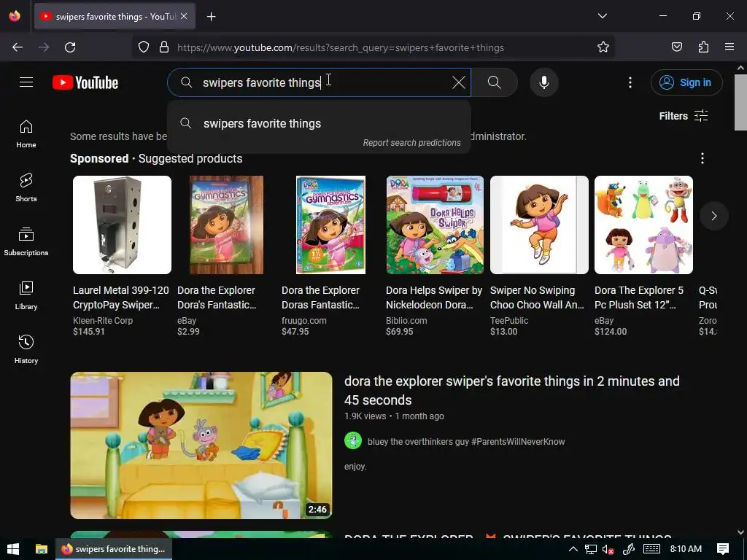Search with your voice microphone icon

pos(544,82)
